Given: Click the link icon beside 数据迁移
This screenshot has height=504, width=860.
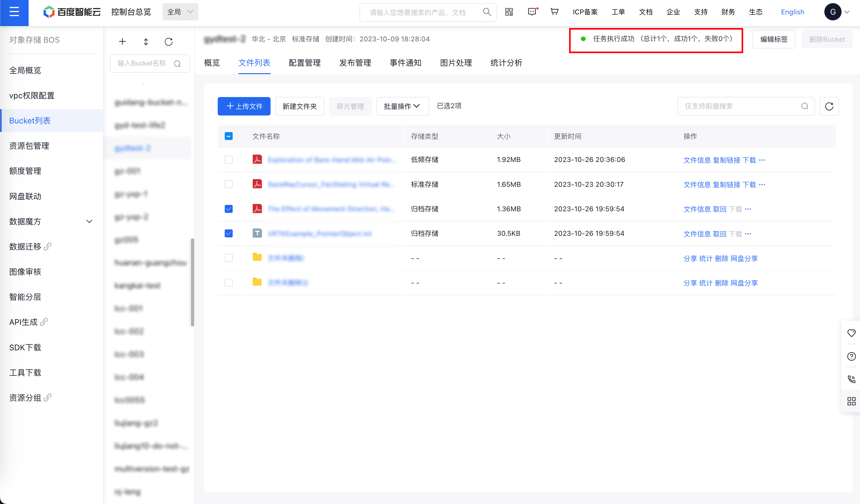Looking at the screenshot, I should coord(48,246).
